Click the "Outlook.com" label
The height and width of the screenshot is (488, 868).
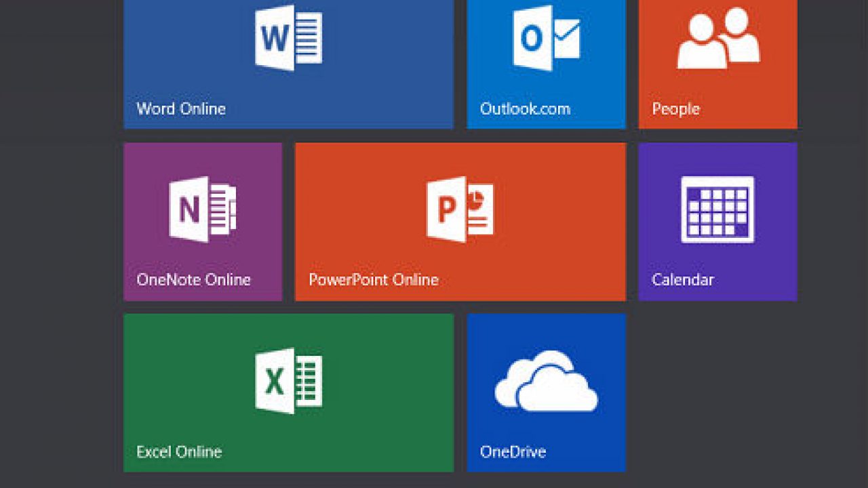click(x=525, y=108)
